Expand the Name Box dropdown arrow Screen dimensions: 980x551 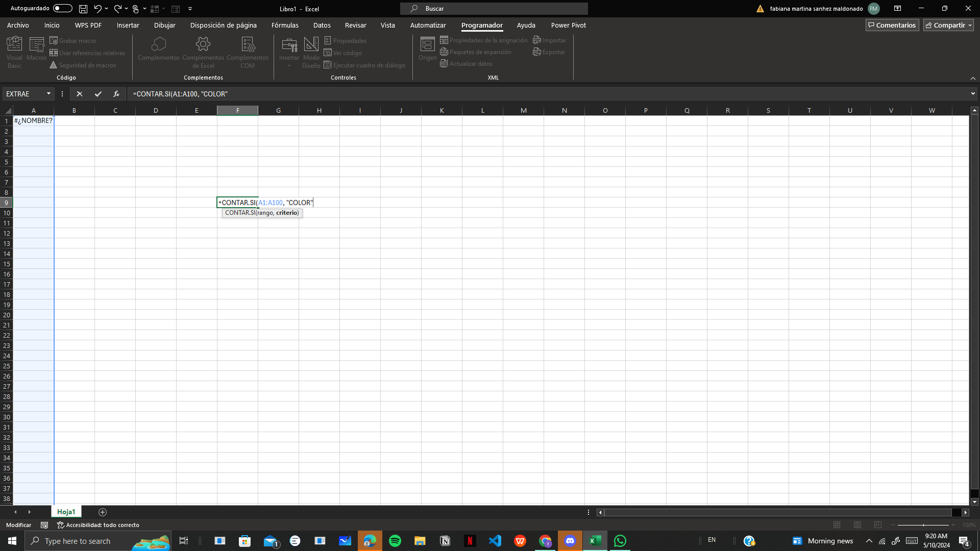click(x=48, y=94)
